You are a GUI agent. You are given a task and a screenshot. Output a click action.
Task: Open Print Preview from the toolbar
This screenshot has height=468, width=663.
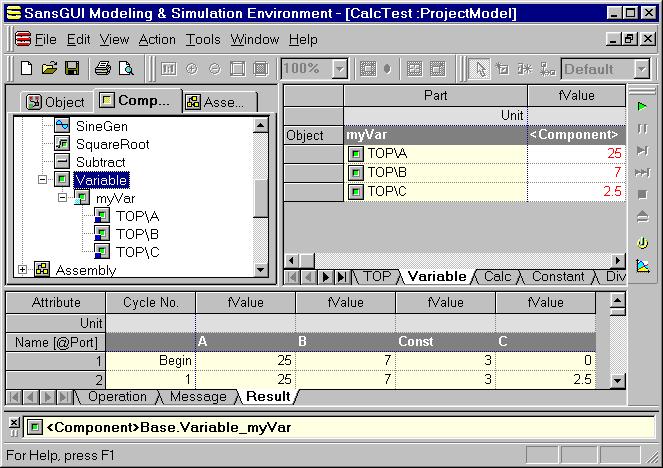(x=126, y=69)
